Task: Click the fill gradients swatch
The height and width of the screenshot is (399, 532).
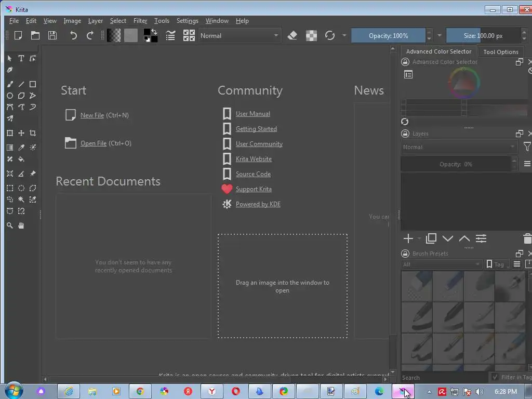Action: (x=114, y=35)
